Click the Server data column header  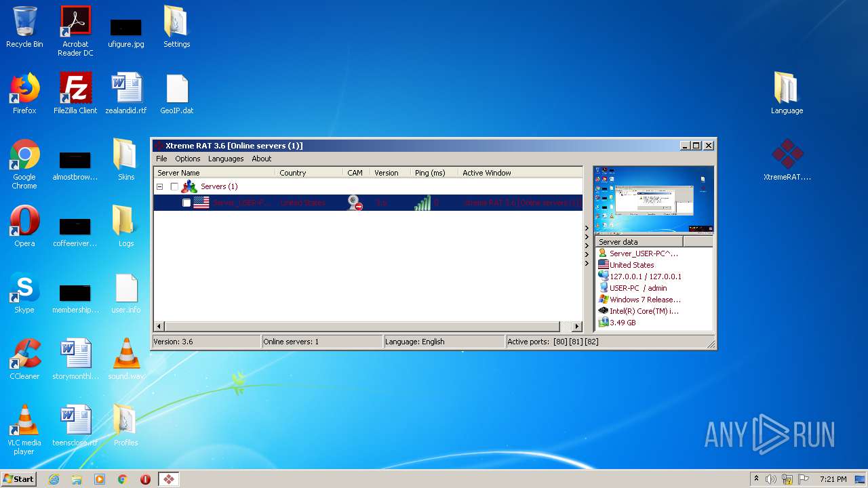[639, 242]
